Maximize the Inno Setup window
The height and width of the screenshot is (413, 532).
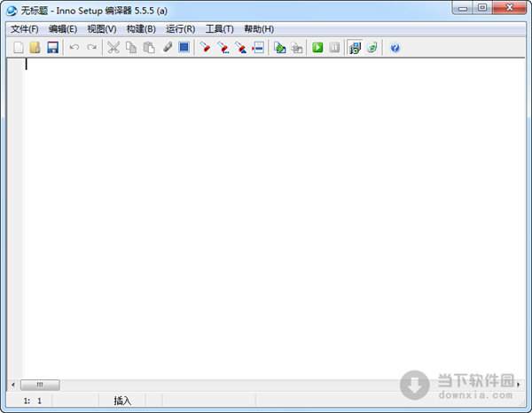[482, 8]
